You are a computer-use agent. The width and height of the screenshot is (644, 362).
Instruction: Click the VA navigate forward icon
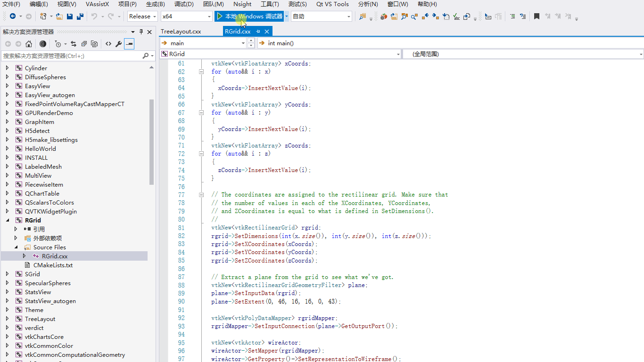436,16
